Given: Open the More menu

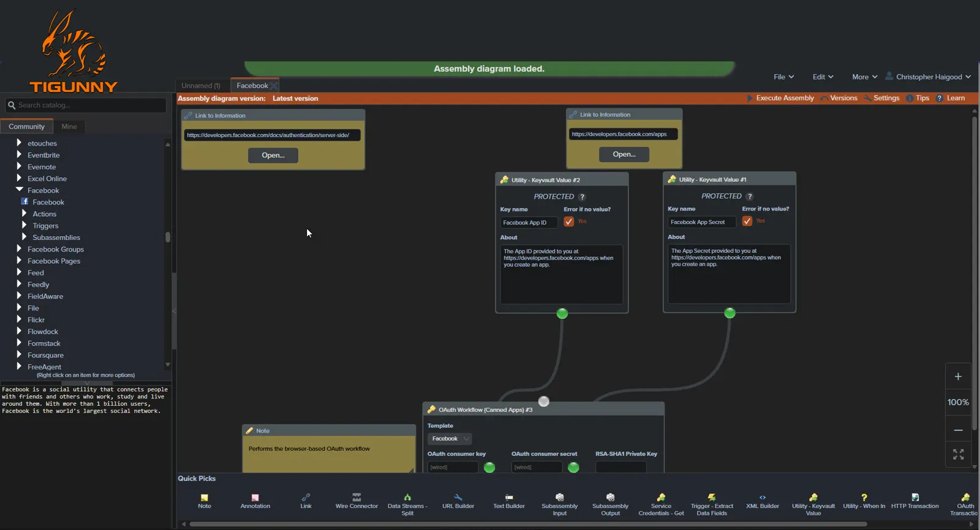Looking at the screenshot, I should point(865,77).
